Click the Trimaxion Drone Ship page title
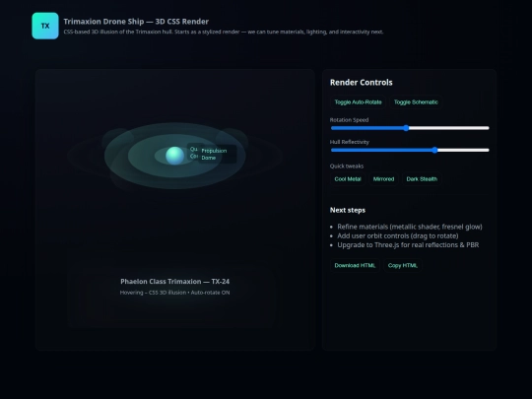This screenshot has width=532, height=399. [136, 22]
